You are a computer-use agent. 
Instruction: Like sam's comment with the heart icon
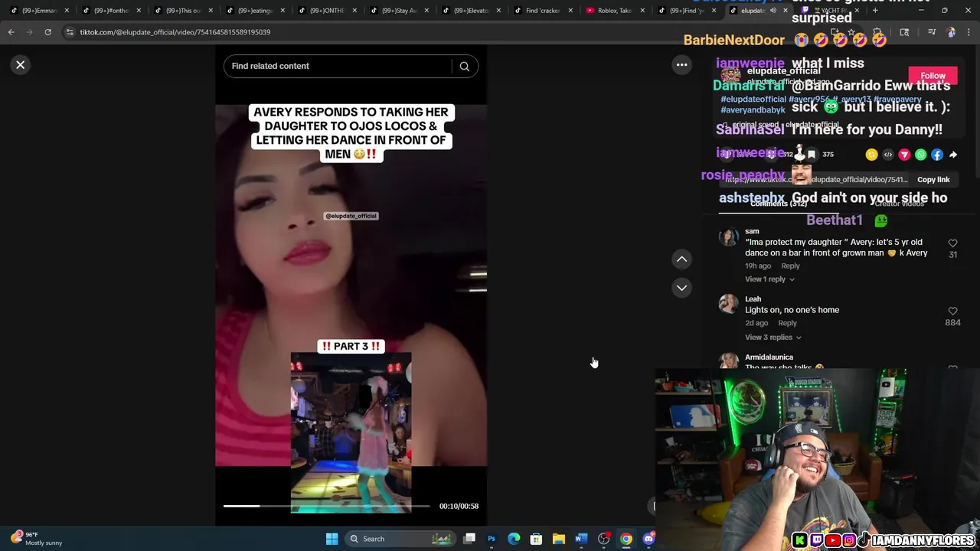(952, 243)
